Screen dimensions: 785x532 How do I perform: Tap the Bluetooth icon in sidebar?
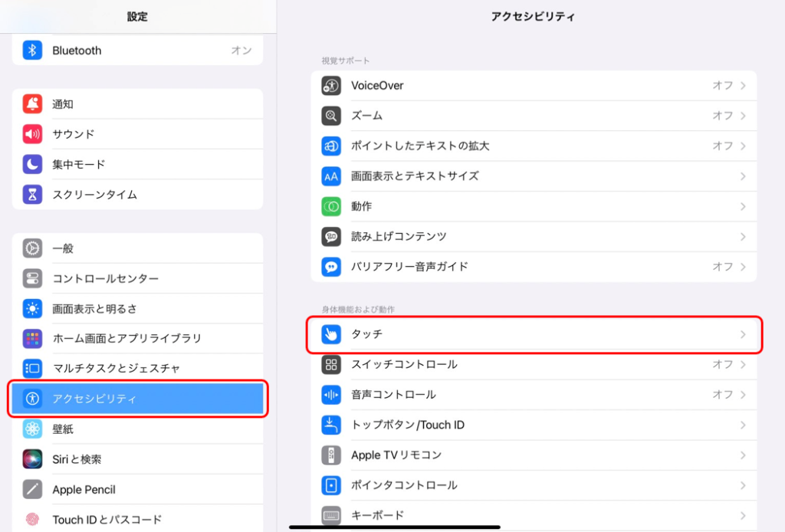(x=32, y=50)
